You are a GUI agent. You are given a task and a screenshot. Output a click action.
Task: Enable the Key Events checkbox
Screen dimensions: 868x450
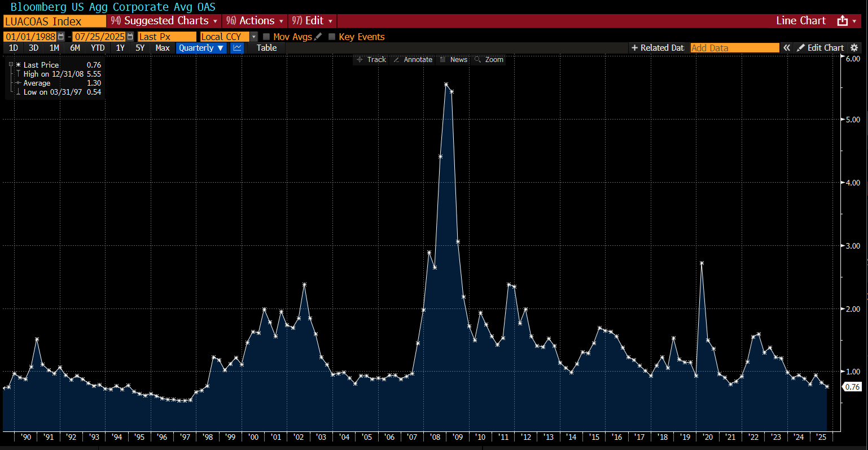point(332,37)
